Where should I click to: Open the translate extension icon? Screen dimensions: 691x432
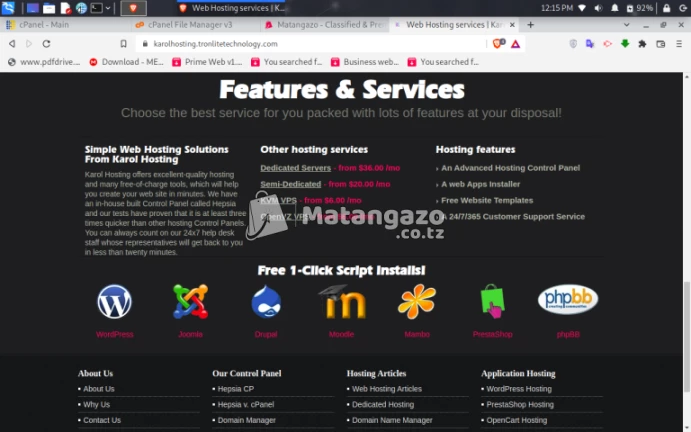[590, 44]
